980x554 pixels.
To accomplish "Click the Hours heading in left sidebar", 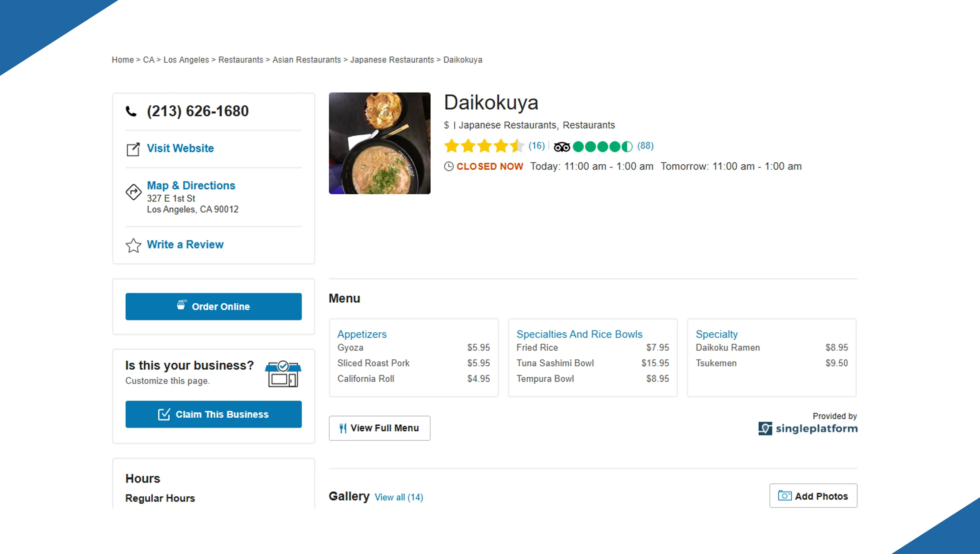I will point(142,479).
